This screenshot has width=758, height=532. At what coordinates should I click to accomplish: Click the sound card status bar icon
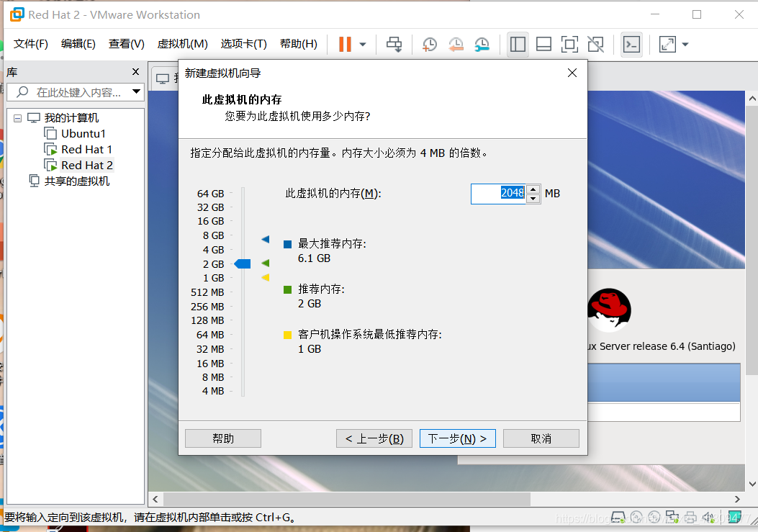point(709,518)
